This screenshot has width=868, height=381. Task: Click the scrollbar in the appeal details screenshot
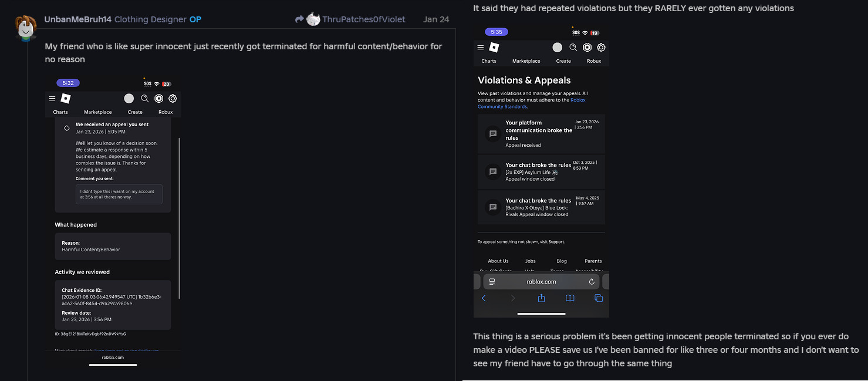(179, 218)
